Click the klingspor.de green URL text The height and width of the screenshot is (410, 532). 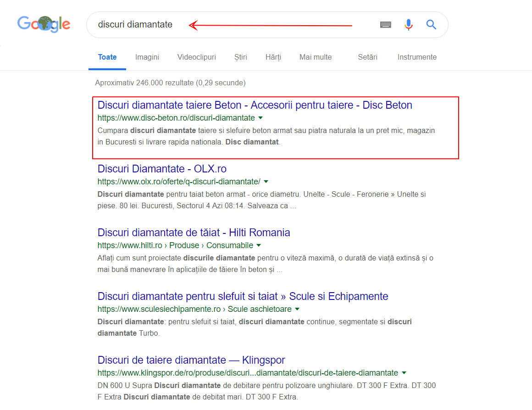[248, 373]
